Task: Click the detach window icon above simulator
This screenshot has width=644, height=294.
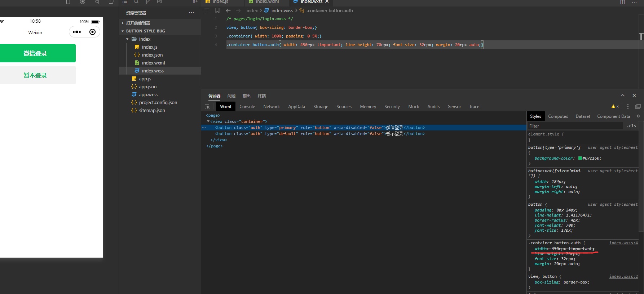Action: click(111, 2)
